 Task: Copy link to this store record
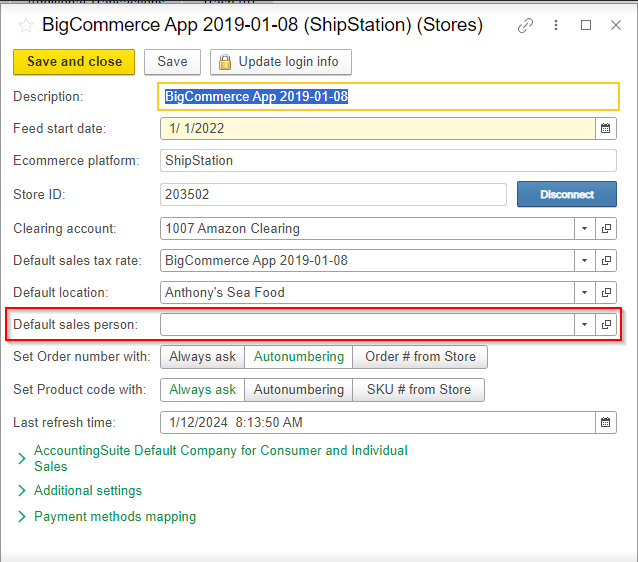[525, 26]
